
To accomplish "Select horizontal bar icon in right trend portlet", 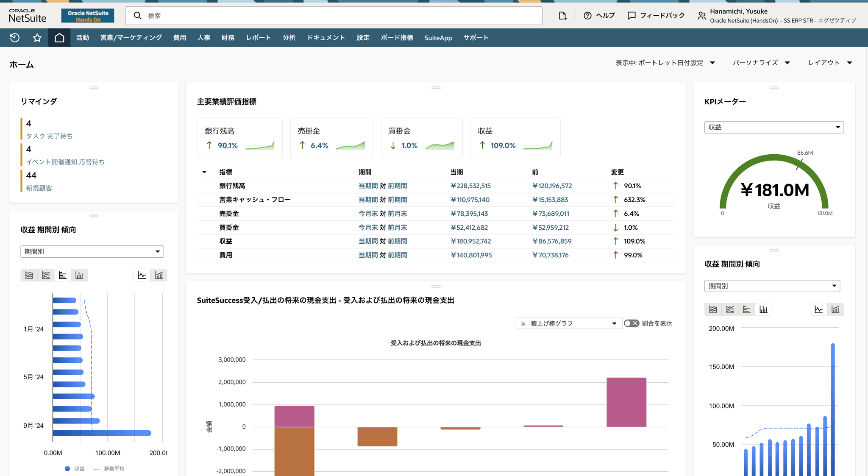I will click(746, 309).
